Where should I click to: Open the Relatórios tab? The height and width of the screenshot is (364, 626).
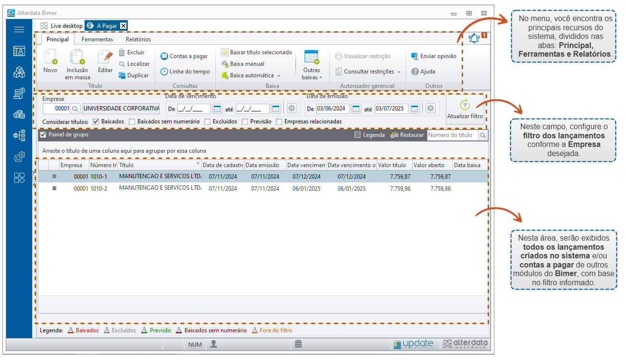pos(138,39)
